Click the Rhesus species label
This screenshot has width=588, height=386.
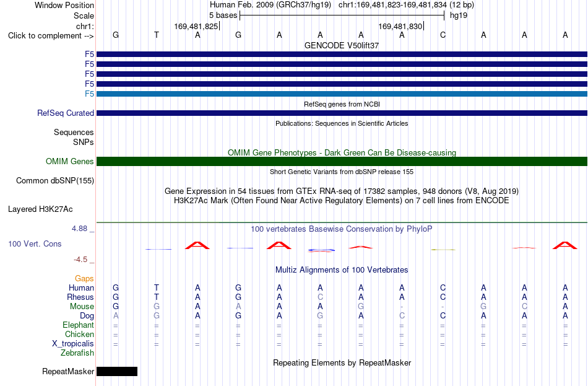[x=80, y=297]
